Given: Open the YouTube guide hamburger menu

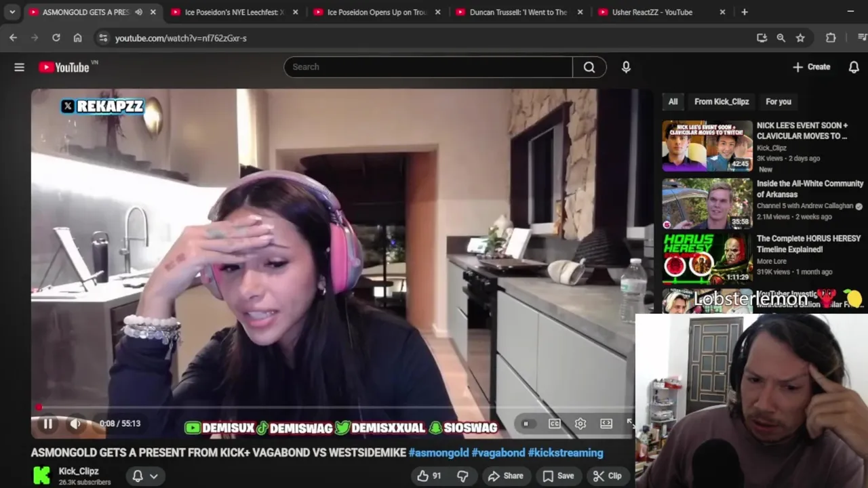Looking at the screenshot, I should click(x=19, y=67).
